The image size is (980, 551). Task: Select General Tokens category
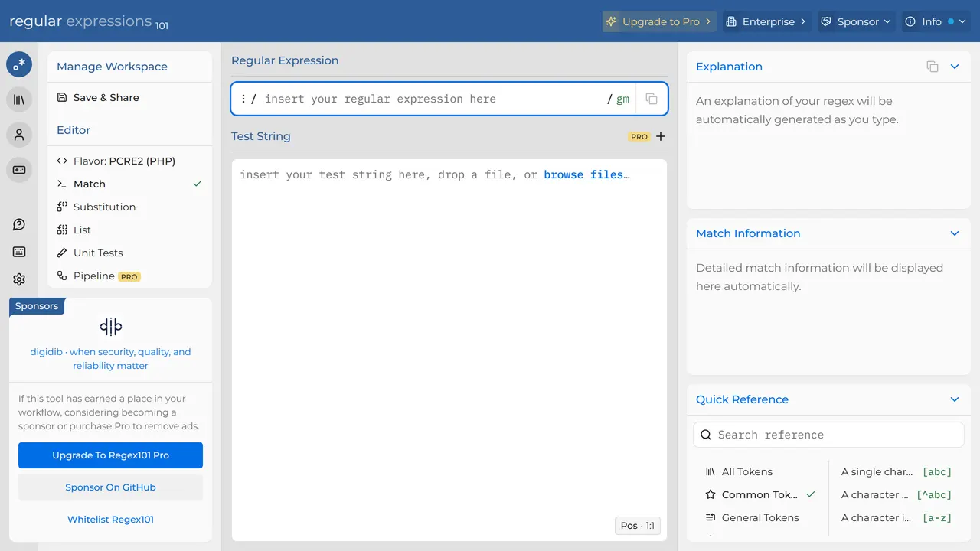click(760, 517)
